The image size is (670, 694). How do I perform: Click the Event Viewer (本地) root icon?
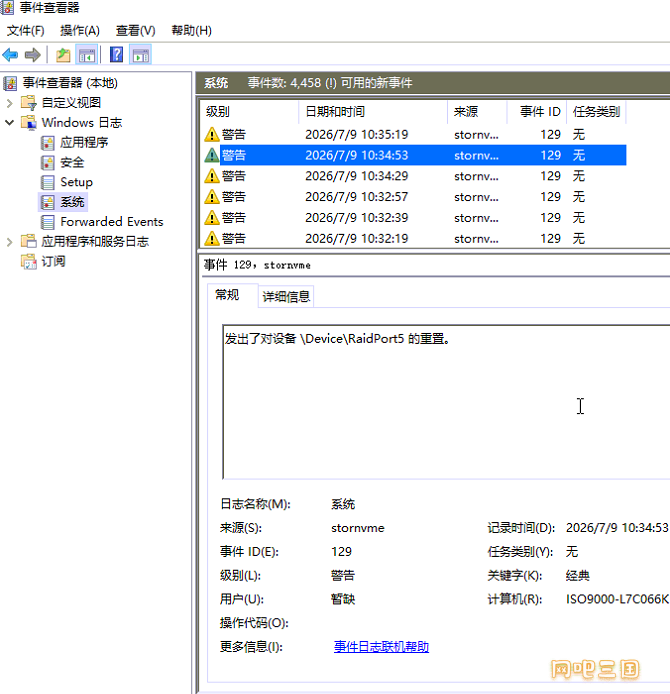point(11,83)
